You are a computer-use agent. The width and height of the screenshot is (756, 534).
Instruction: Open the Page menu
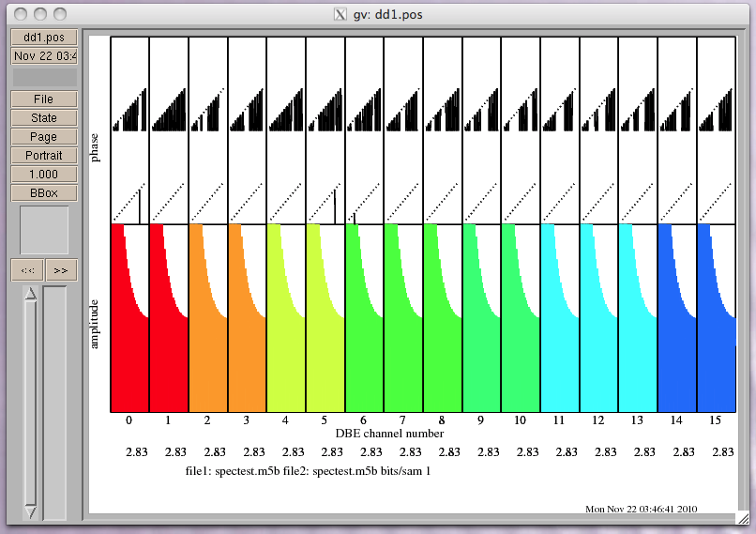pyautogui.click(x=44, y=137)
